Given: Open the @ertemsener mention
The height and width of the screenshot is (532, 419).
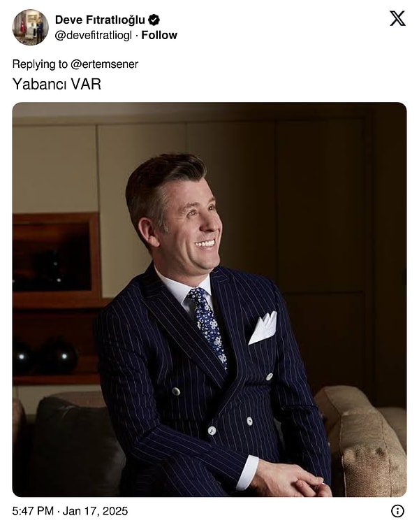Looking at the screenshot, I should click(104, 64).
